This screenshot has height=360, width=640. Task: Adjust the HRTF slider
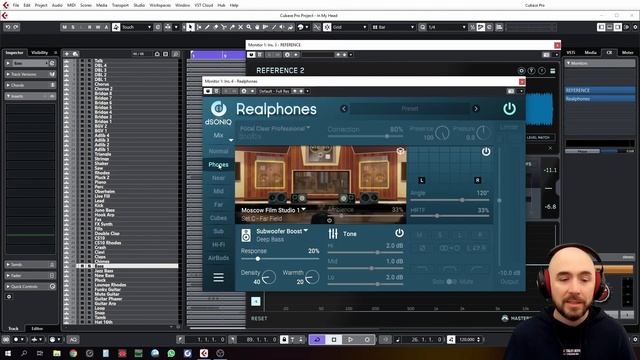[x=449, y=216]
